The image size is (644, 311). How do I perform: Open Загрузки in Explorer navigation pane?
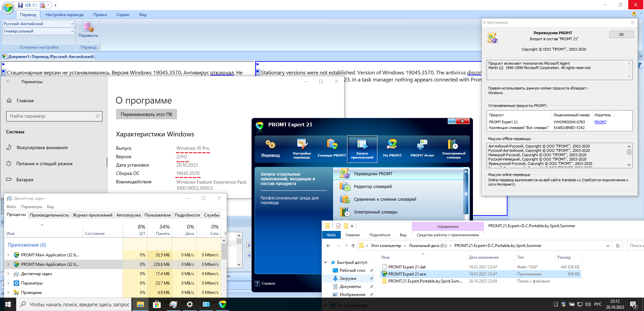tap(348, 278)
